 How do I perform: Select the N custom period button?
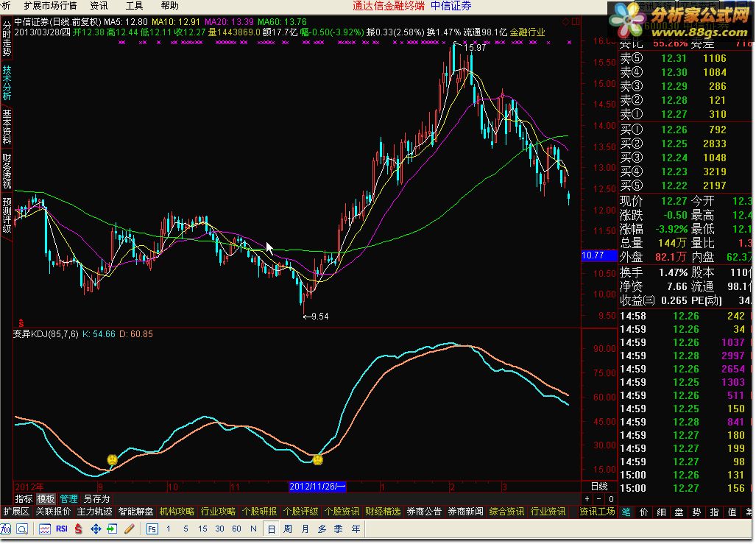(x=254, y=529)
